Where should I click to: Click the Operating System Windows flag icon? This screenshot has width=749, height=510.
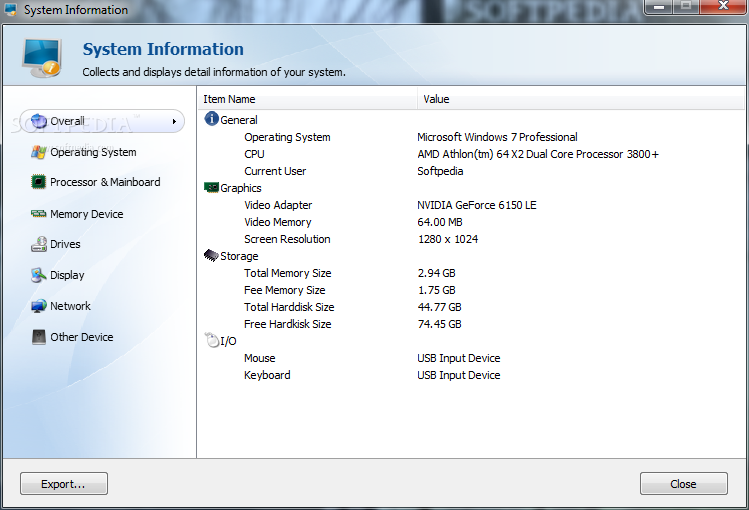point(39,152)
